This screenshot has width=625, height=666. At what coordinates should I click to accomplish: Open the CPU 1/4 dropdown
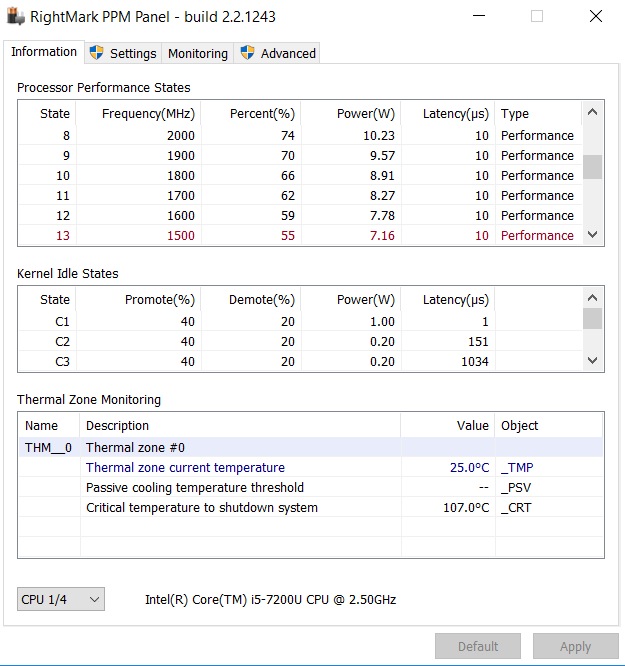click(x=61, y=599)
